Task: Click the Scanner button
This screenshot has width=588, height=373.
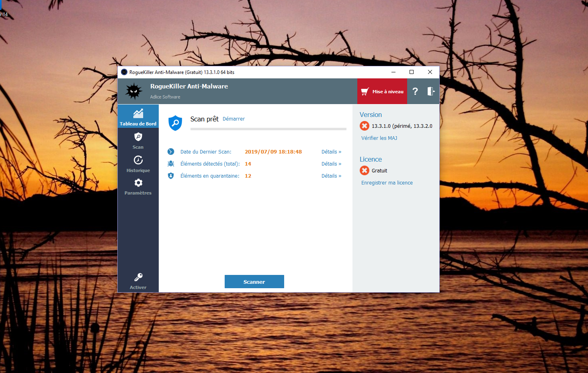Action: [x=254, y=282]
